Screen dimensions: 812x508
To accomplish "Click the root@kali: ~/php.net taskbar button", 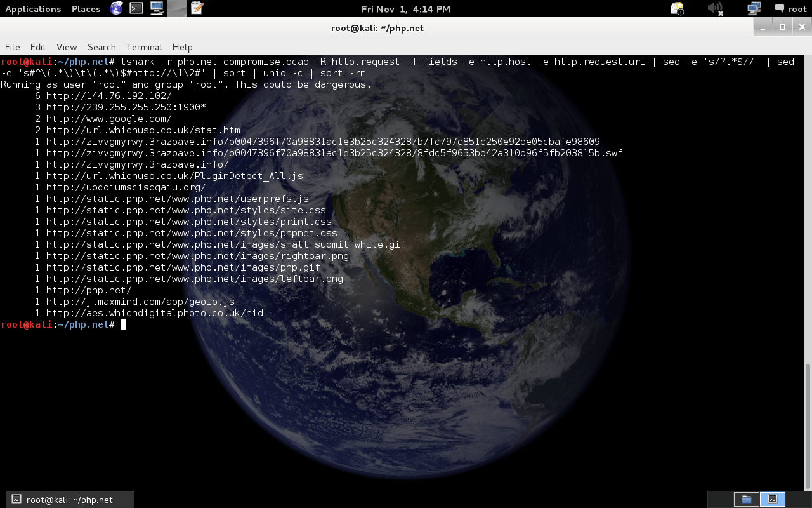I will click(70, 500).
